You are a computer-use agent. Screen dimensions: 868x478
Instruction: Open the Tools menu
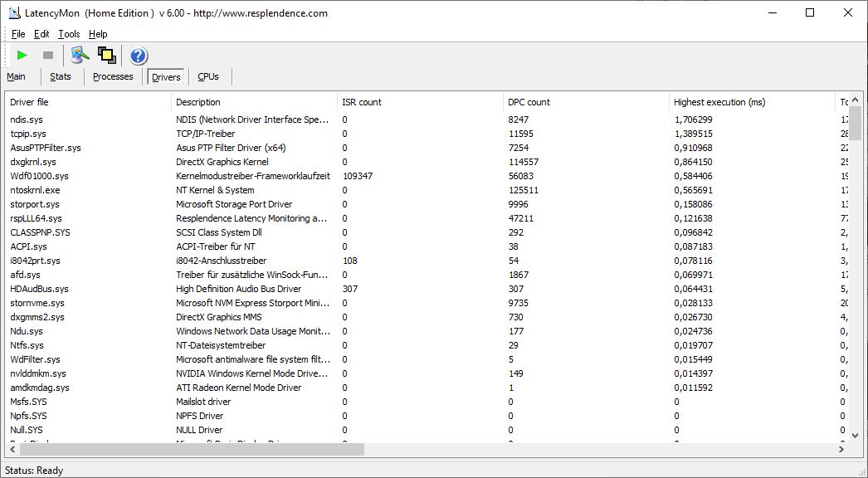pyautogui.click(x=69, y=34)
